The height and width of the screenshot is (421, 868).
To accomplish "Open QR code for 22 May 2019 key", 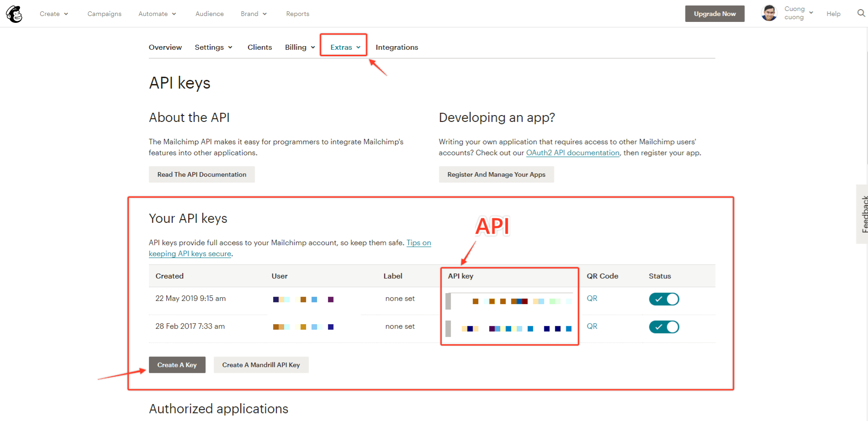I will (592, 298).
